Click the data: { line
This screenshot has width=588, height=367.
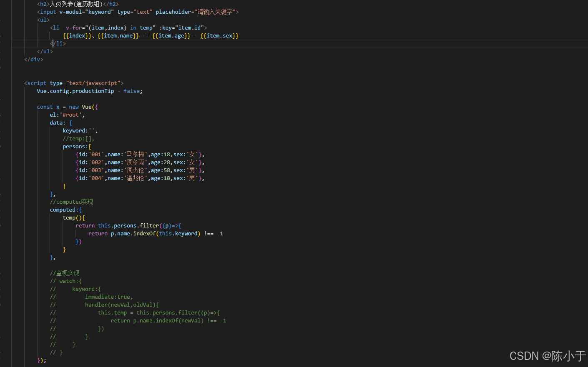(x=61, y=122)
